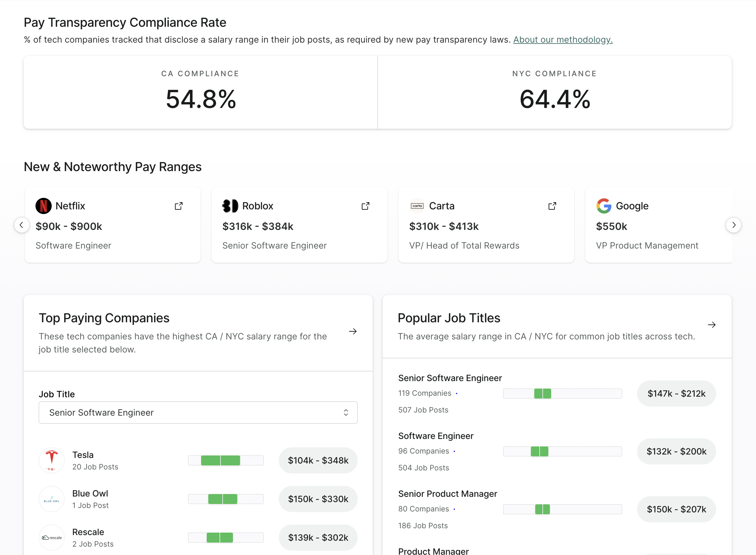756x555 pixels.
Task: Click Senior Software Engineer $147k - $212k pill
Action: point(676,394)
